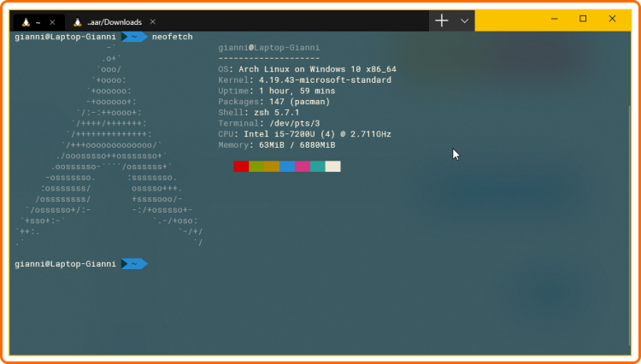Open the profile dropdown chevron
Viewport: 641px width, 364px height.
pyautogui.click(x=464, y=21)
